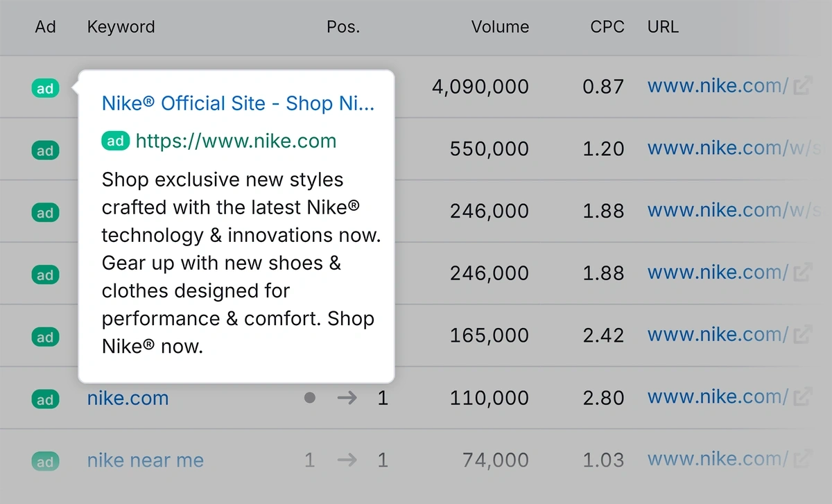Visit the www.nike.com/ URL in the 74,000 row

[718, 459]
